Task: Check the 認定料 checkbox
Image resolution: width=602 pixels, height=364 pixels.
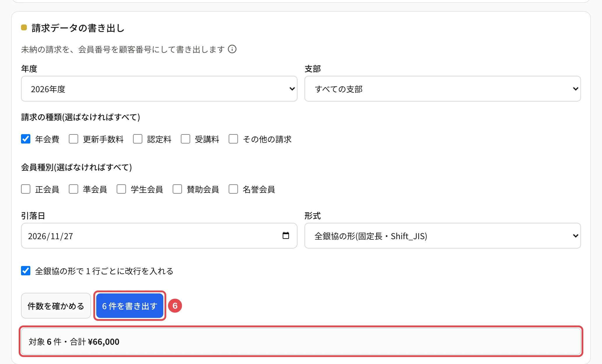Action: [138, 139]
